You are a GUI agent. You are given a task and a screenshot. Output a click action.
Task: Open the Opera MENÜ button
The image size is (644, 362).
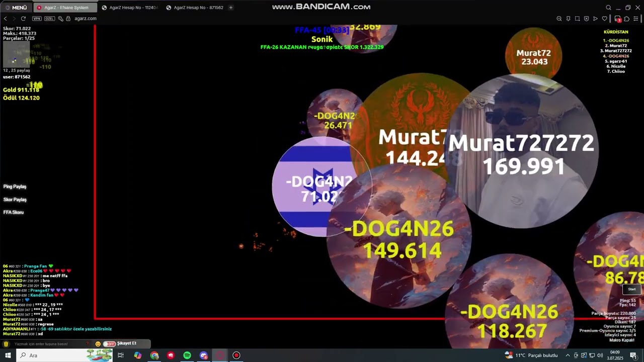pos(16,8)
